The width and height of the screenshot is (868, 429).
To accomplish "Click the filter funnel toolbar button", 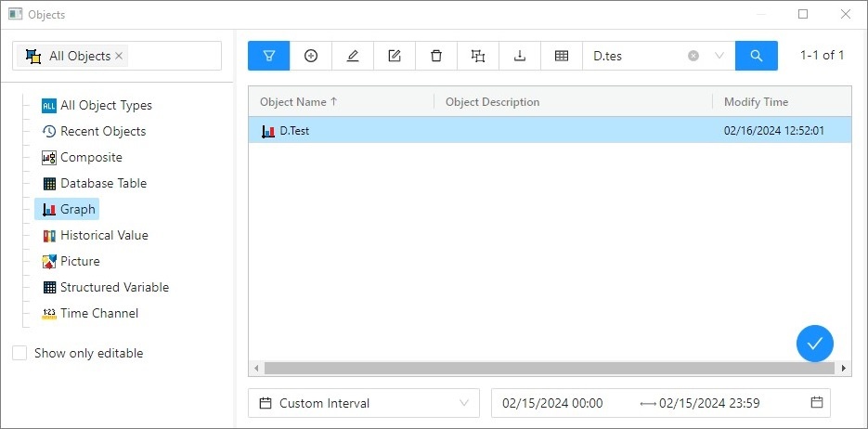I will point(269,56).
